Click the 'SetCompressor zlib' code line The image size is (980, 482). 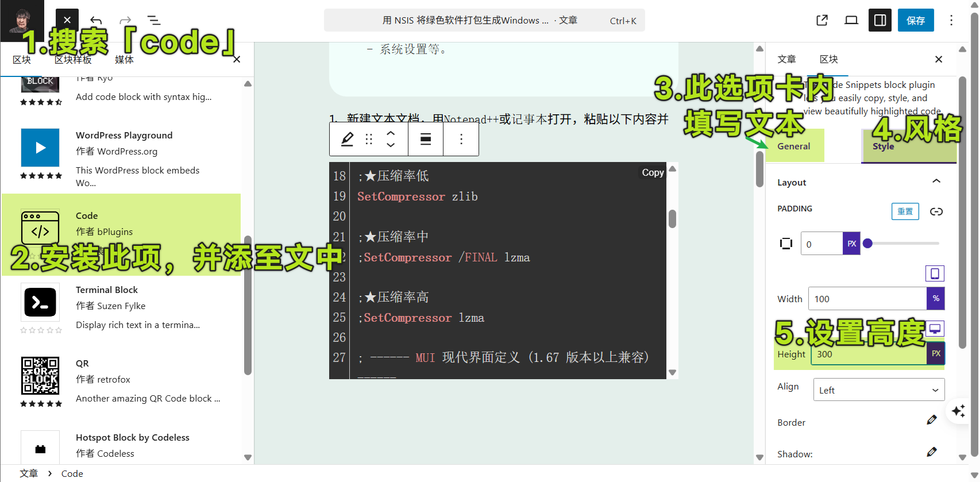[418, 196]
